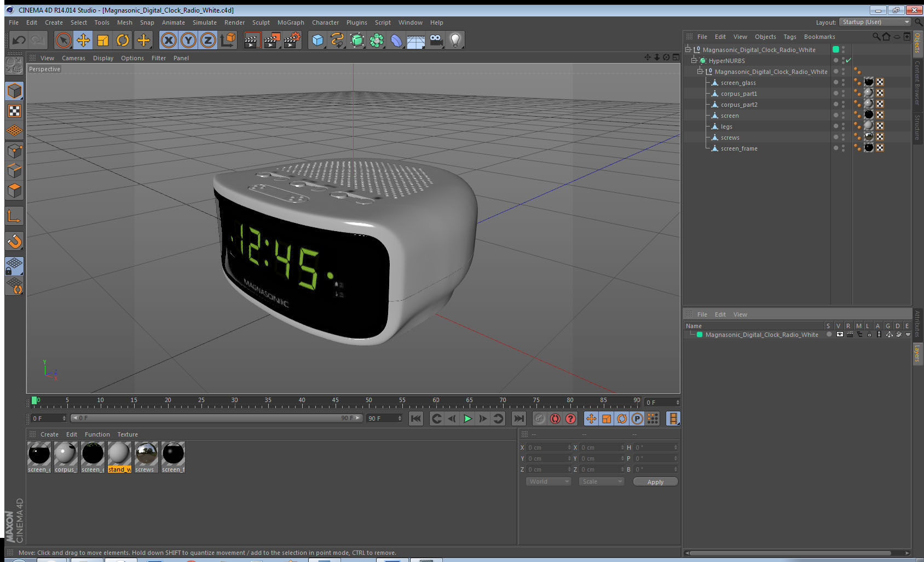The width and height of the screenshot is (924, 562).
Task: Add floor environment object icon
Action: pyautogui.click(x=416, y=41)
